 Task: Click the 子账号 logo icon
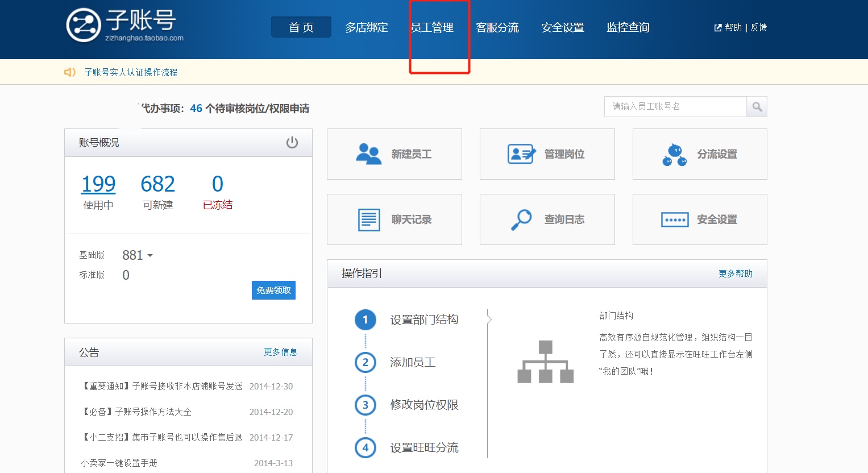click(84, 26)
